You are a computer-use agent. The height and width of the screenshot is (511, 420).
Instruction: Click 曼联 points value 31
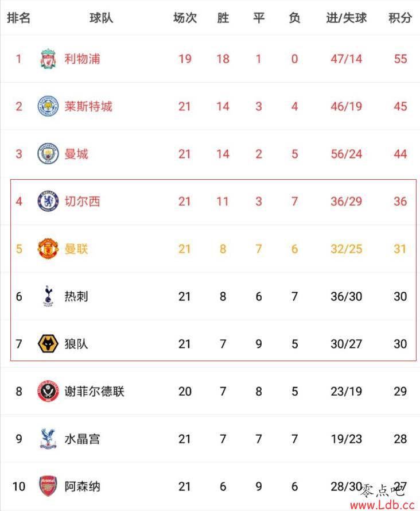[x=400, y=249]
